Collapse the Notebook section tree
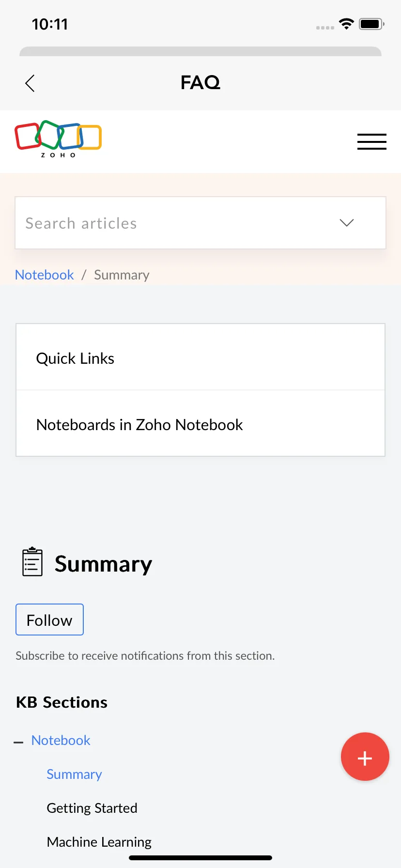 18,742
